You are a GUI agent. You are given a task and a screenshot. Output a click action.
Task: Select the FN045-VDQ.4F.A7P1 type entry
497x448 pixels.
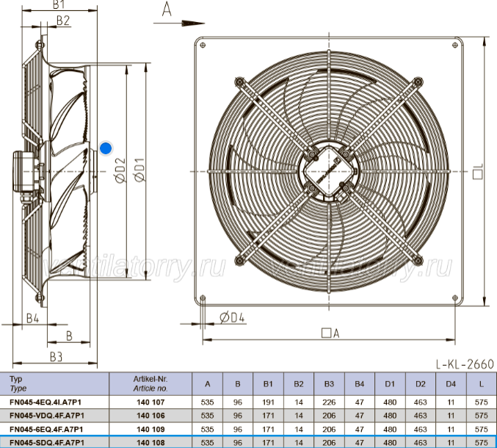[x=46, y=416]
